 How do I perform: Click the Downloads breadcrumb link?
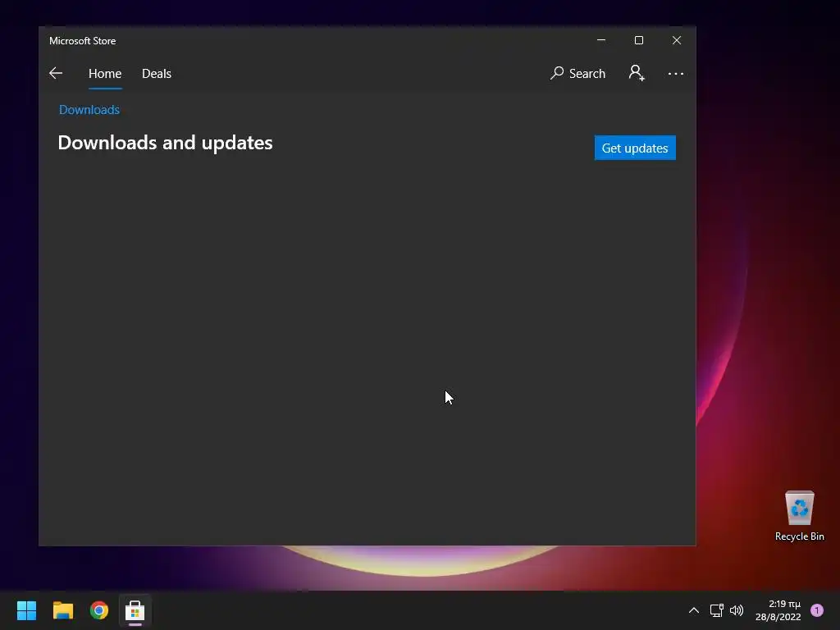click(89, 110)
